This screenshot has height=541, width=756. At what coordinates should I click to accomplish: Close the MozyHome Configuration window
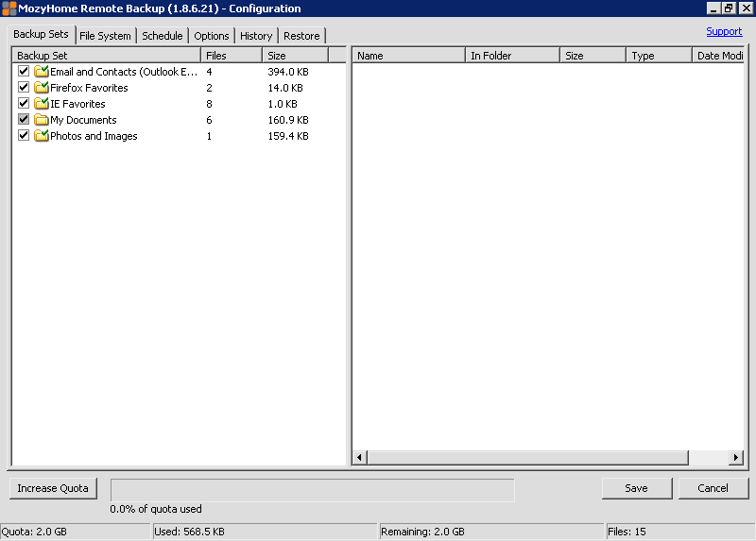click(746, 8)
